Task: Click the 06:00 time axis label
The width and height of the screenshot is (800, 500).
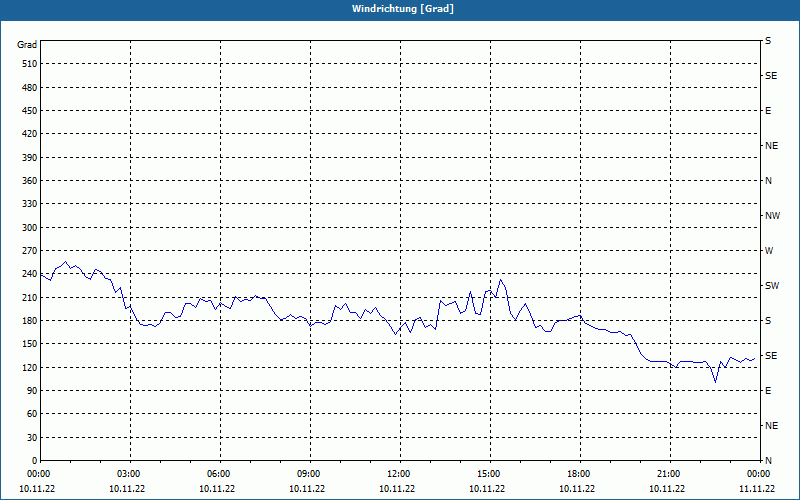Action: 219,474
